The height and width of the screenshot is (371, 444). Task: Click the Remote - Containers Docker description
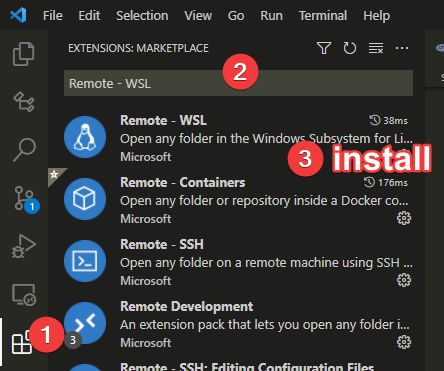(264, 201)
